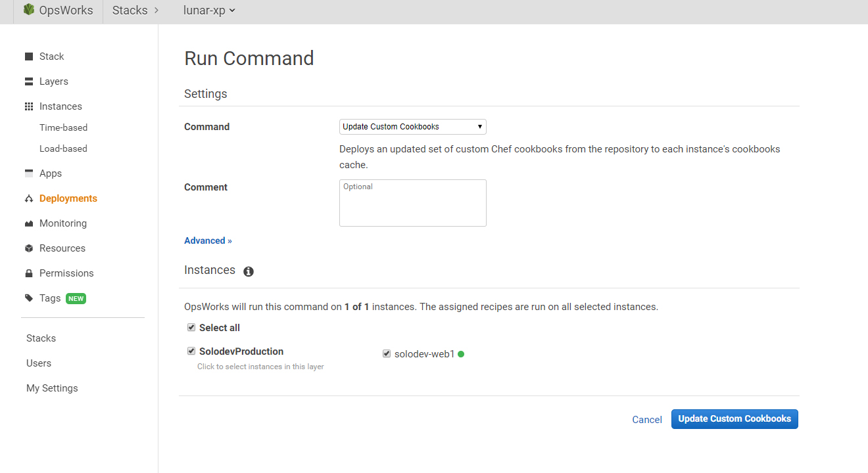Image resolution: width=868 pixels, height=473 pixels.
Task: Open the lunar-xp stack dropdown
Action: pos(209,11)
